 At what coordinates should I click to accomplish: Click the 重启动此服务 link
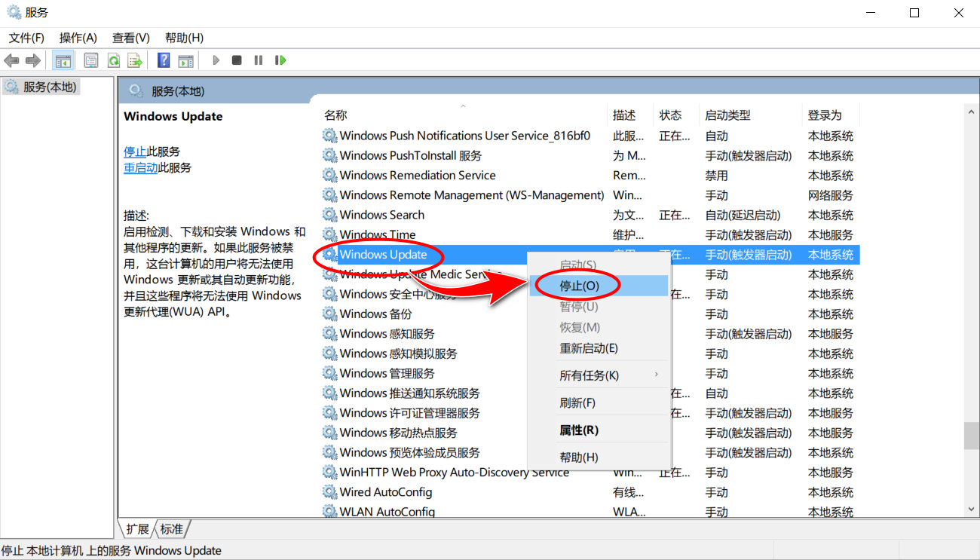(142, 167)
